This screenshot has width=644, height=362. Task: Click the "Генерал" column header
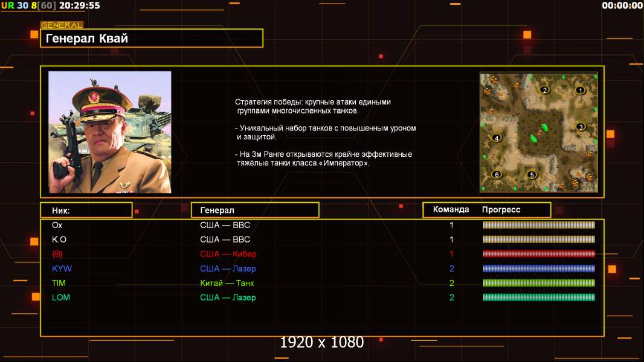pos(255,210)
